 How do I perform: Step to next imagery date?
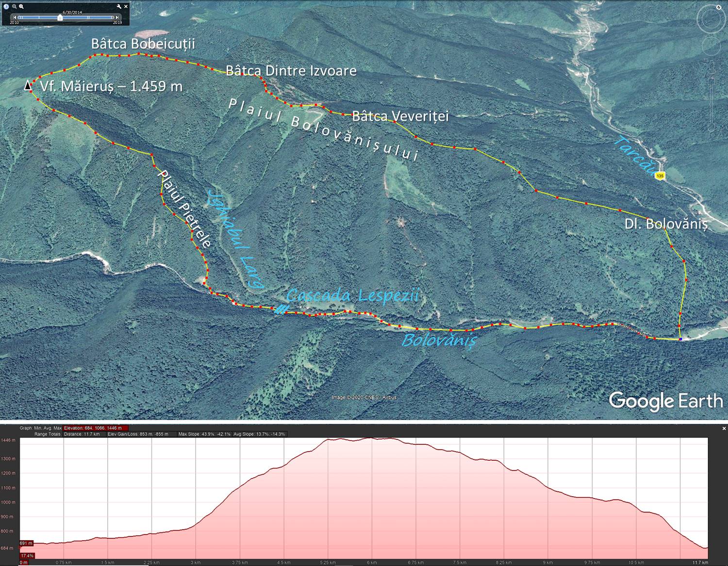[117, 17]
